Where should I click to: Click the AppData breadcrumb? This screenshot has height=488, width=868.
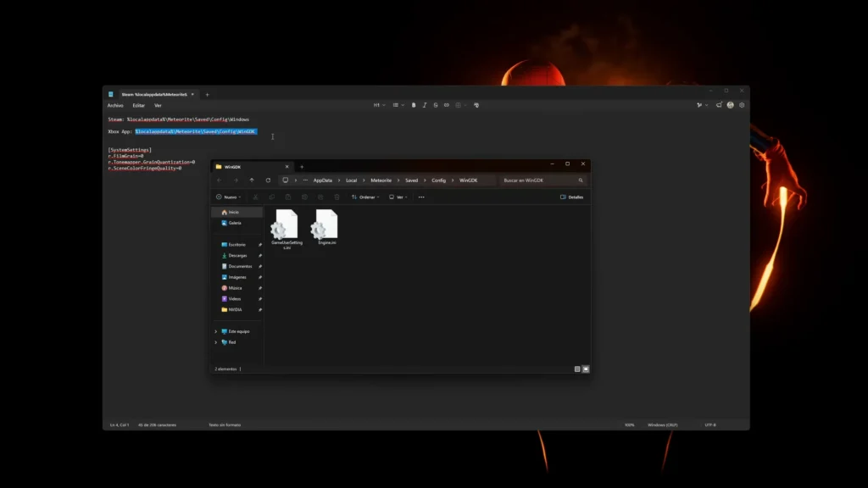click(x=323, y=180)
